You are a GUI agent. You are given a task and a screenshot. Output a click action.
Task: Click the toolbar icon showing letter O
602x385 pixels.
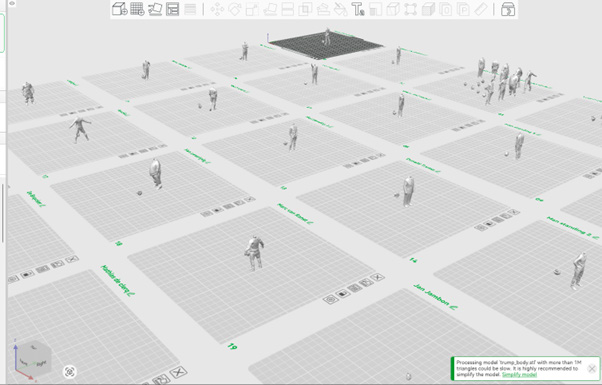(x=446, y=9)
